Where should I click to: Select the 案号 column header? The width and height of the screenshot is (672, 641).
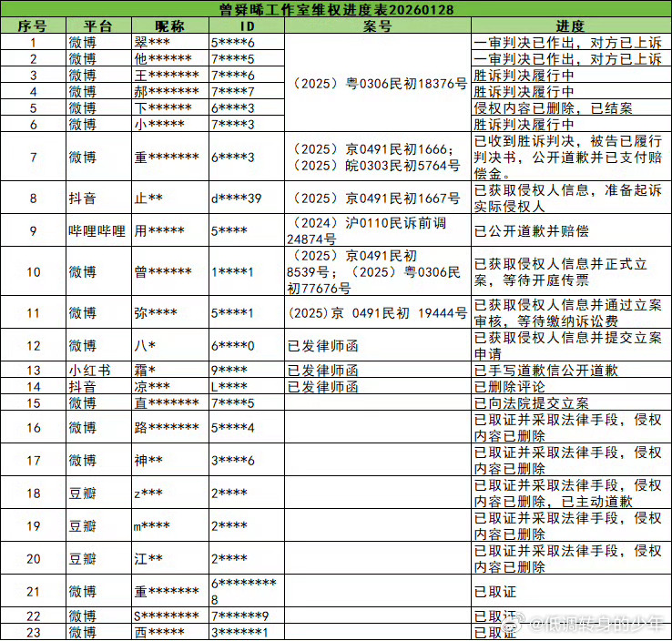(378, 26)
